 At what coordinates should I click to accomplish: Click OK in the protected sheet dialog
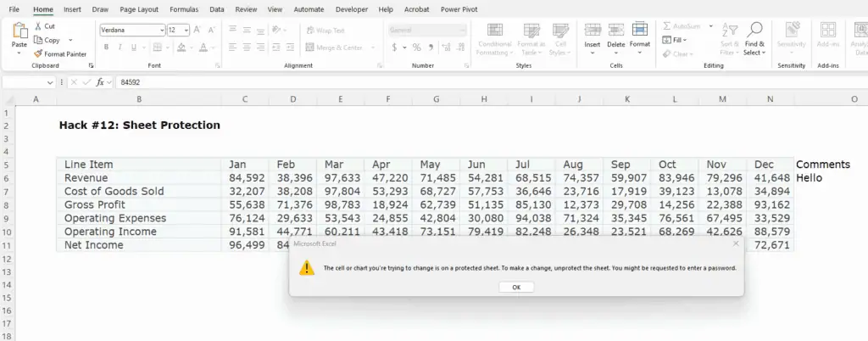click(516, 288)
